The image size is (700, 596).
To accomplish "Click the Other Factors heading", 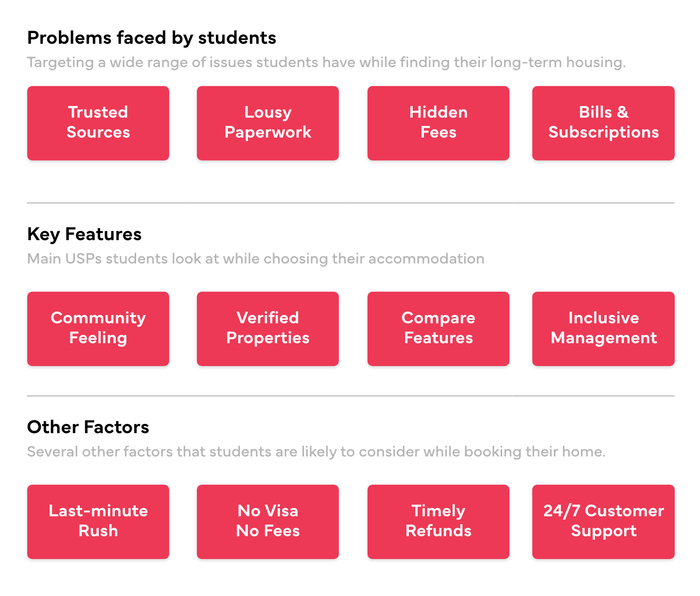I will pos(88,427).
